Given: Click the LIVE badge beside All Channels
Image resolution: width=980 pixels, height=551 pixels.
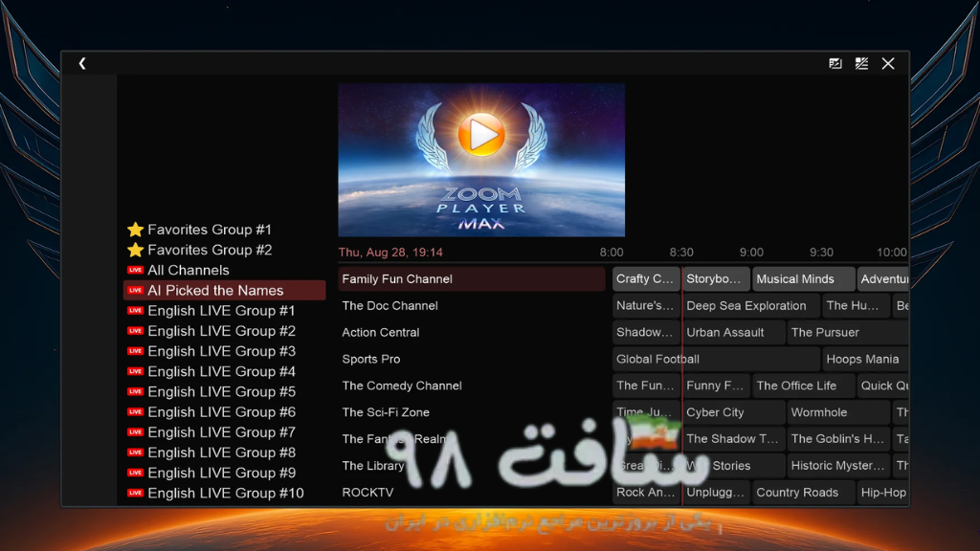Looking at the screenshot, I should point(135,270).
